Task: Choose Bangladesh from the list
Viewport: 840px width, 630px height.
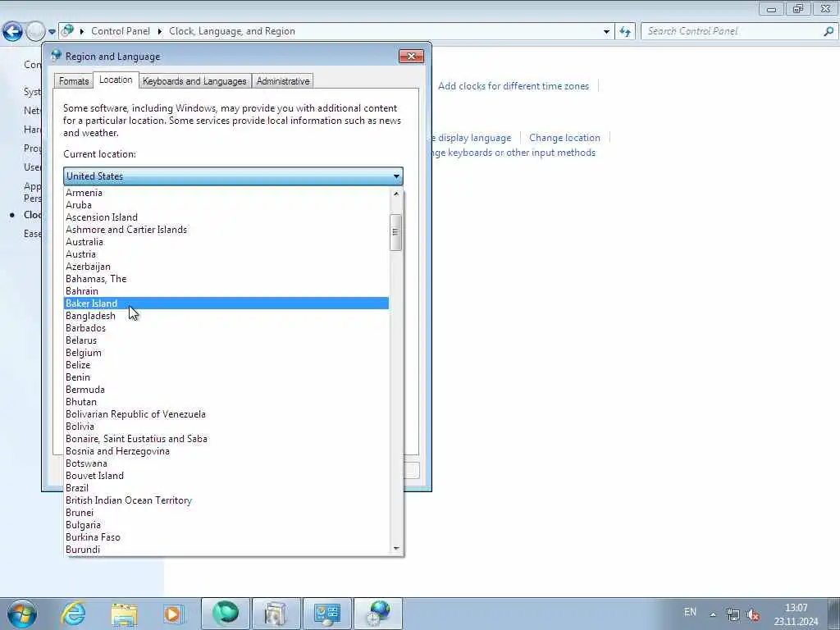Action: 226,316
